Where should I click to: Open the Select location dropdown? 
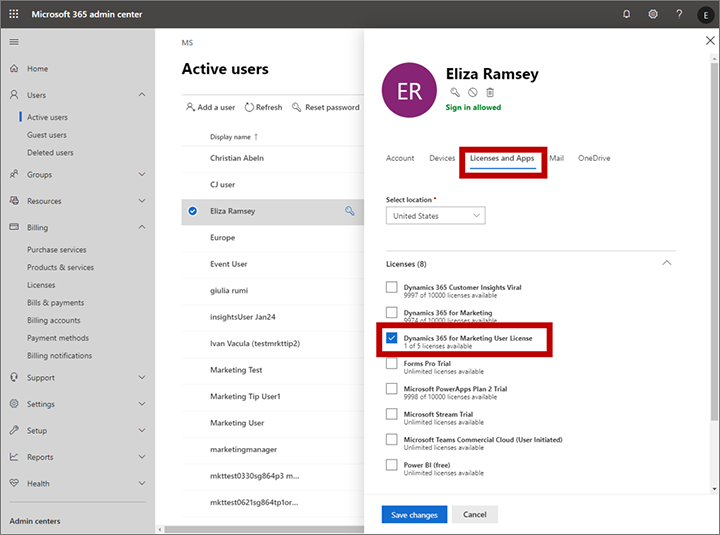435,216
